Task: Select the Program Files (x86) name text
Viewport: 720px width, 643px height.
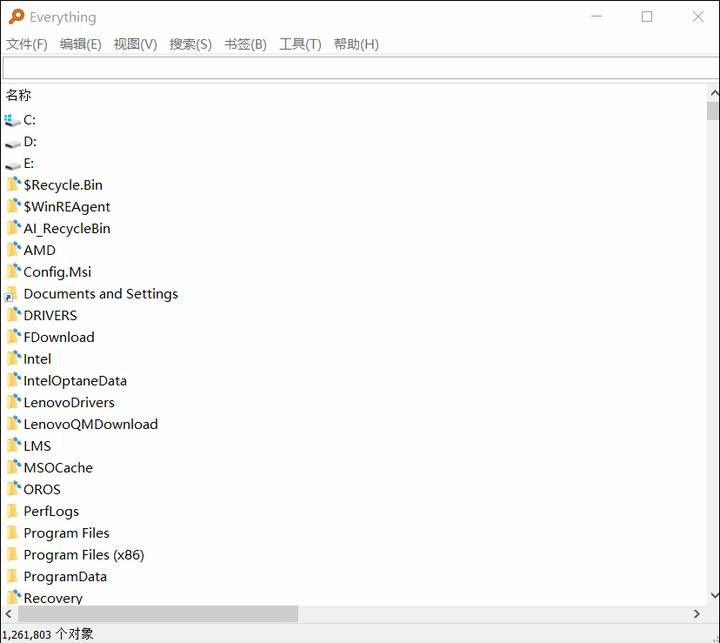Action: [x=84, y=555]
